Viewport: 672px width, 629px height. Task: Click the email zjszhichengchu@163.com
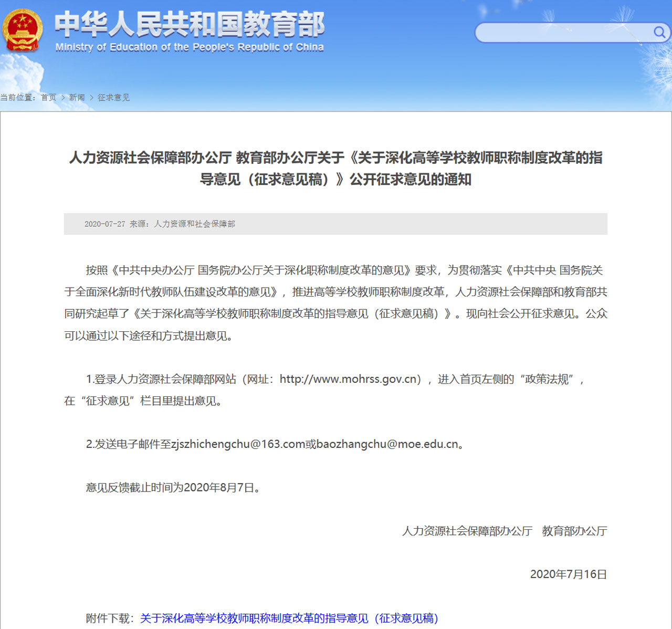(238, 444)
